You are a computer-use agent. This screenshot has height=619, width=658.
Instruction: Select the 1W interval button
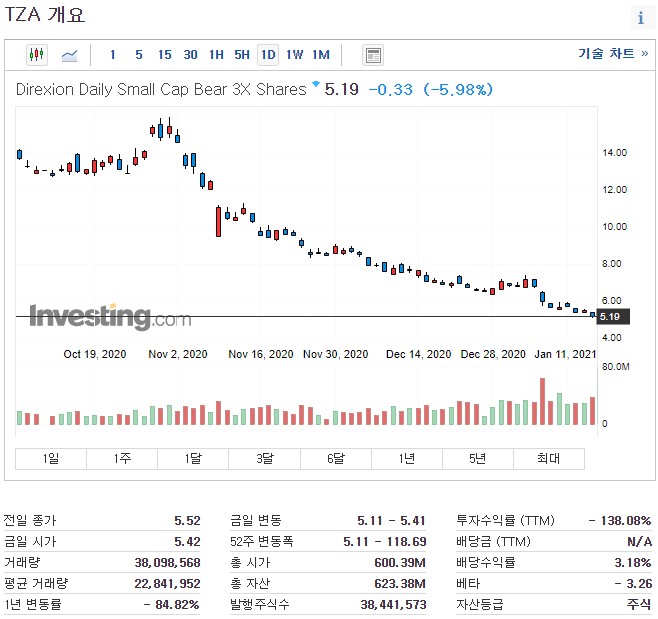295,55
